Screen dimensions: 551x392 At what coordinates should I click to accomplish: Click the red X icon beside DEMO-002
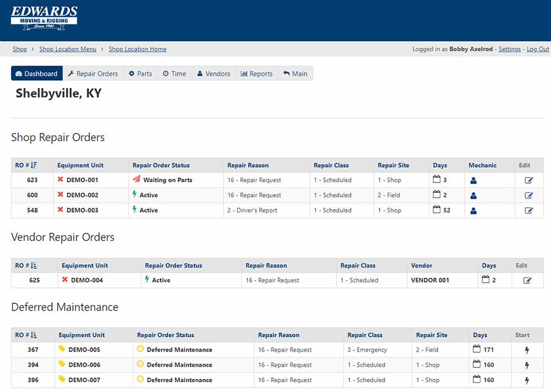(61, 194)
